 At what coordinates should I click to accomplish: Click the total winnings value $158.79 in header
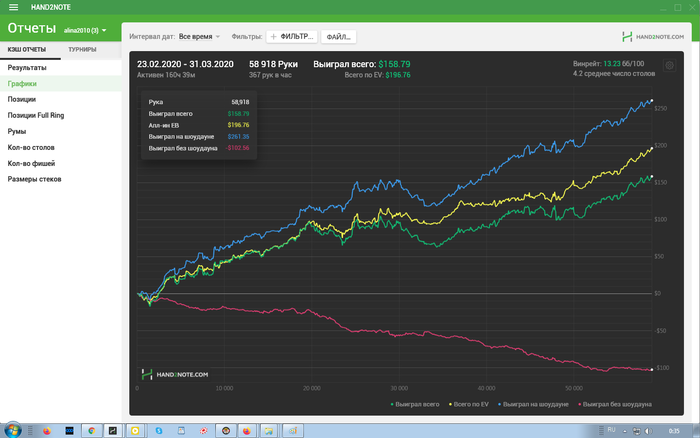394,64
